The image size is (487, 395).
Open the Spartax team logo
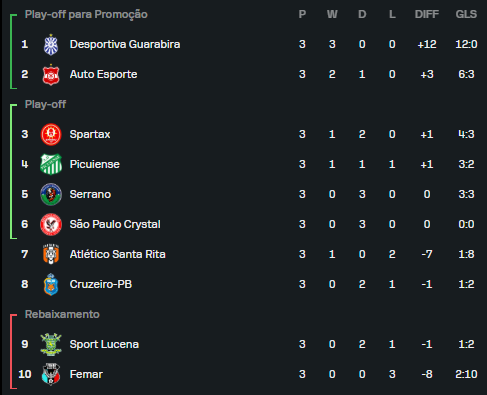pos(51,134)
